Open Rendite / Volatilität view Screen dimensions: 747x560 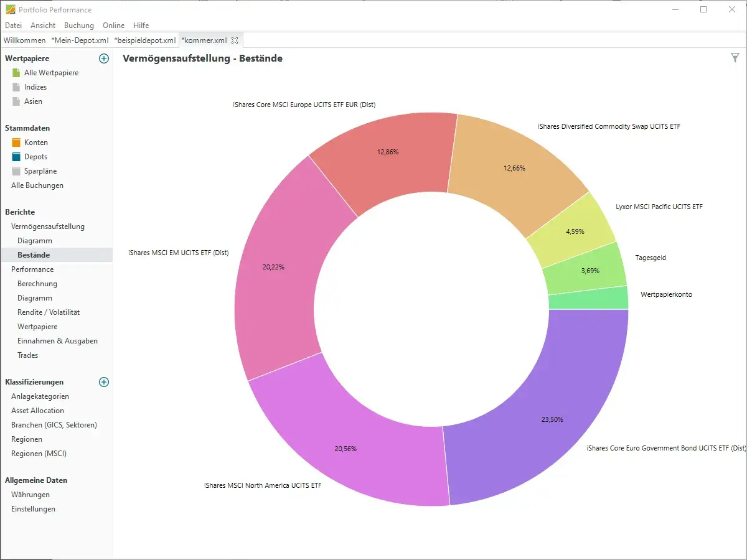(49, 312)
